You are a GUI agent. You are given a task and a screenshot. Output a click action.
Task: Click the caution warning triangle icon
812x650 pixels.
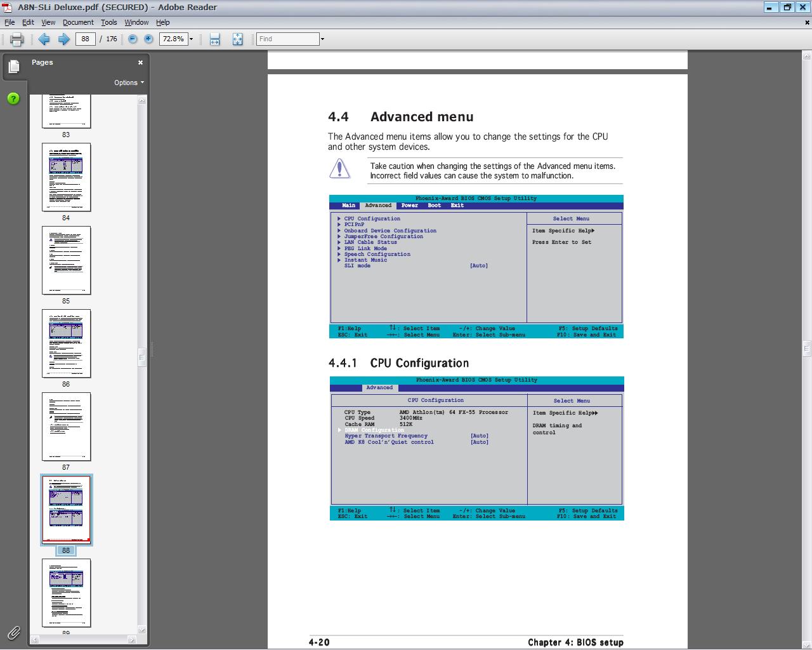tap(340, 169)
